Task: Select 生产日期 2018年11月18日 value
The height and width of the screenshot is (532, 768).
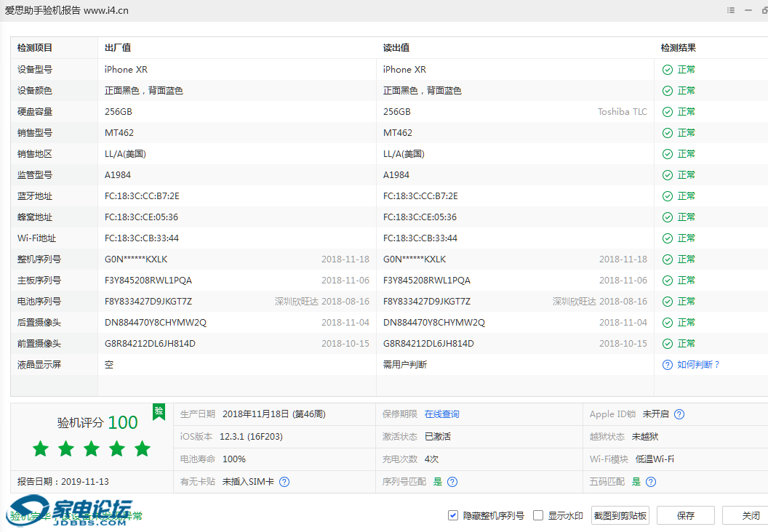Action: (x=273, y=414)
